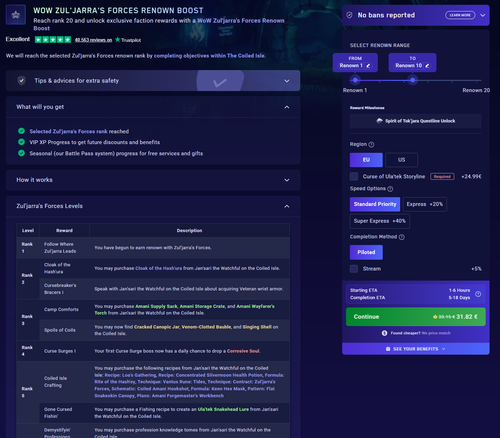Click the Region help question icon

click(371, 144)
